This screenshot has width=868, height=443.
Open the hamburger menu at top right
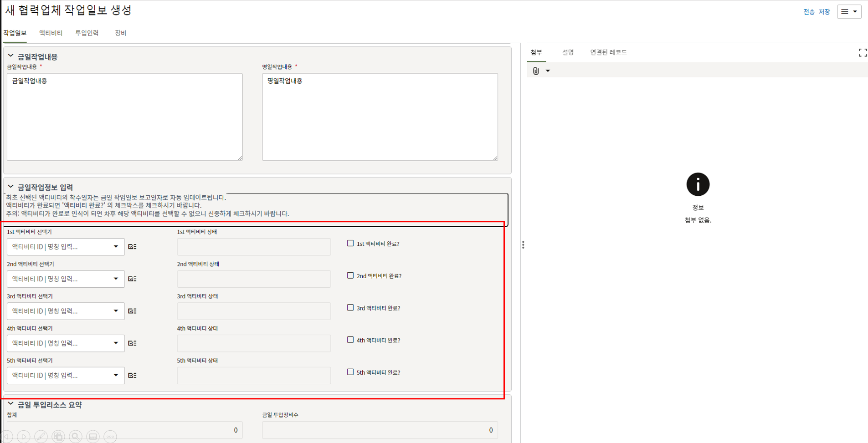(848, 12)
